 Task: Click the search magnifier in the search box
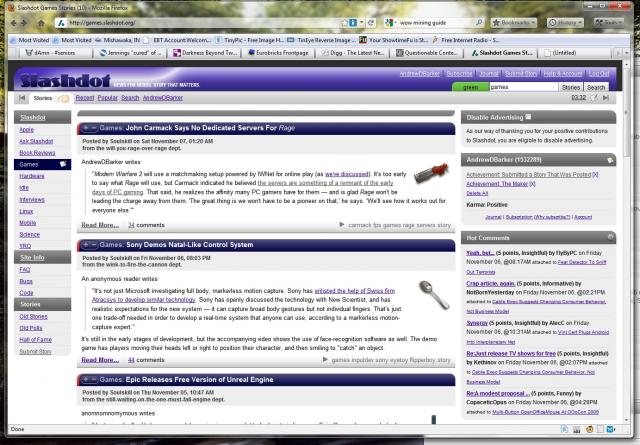point(479,22)
